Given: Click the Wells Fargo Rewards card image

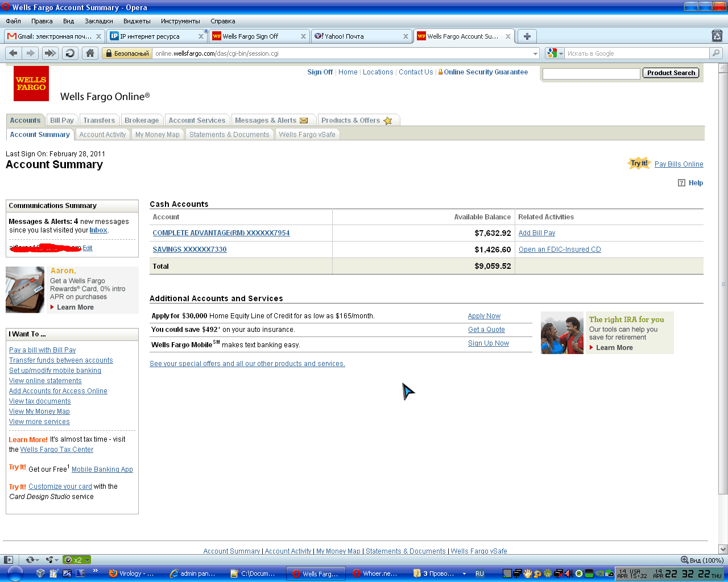Looking at the screenshot, I should pyautogui.click(x=25, y=290).
